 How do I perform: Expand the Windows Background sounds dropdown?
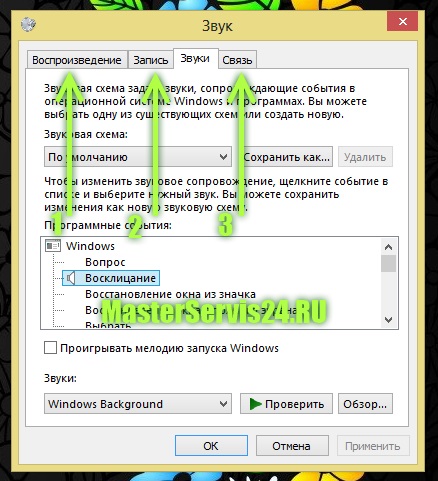click(138, 404)
